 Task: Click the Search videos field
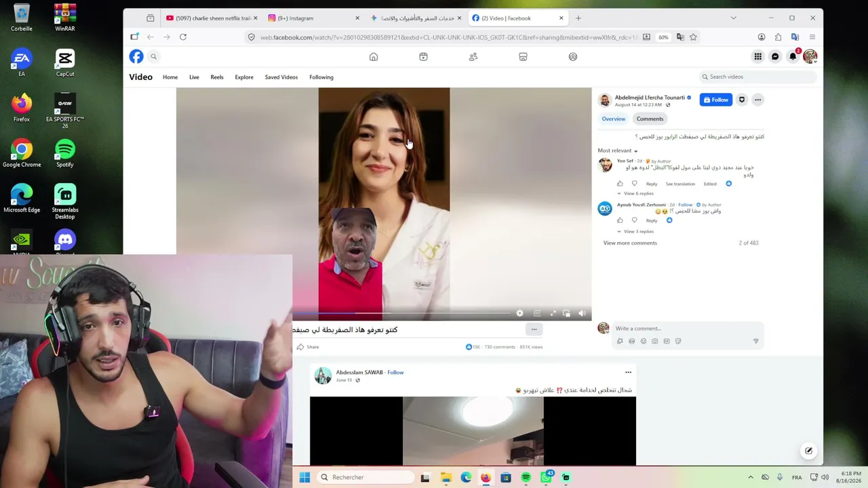pyautogui.click(x=757, y=77)
